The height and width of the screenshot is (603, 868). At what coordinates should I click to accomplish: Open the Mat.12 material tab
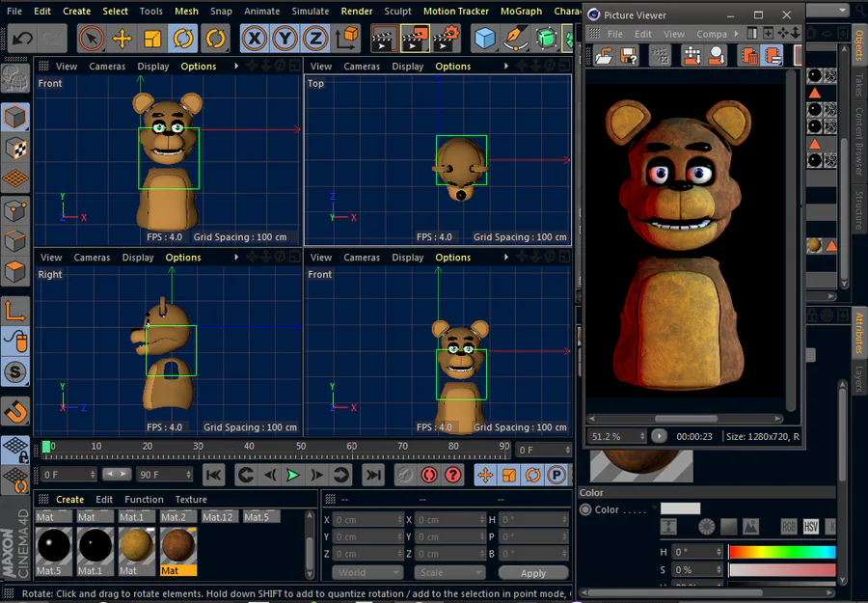coord(218,516)
